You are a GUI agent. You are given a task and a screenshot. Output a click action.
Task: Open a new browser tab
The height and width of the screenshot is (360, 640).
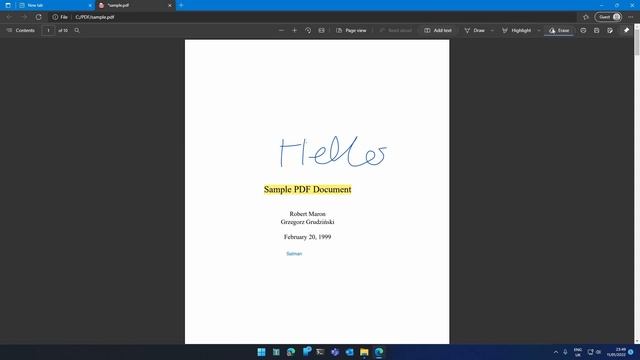click(x=181, y=5)
